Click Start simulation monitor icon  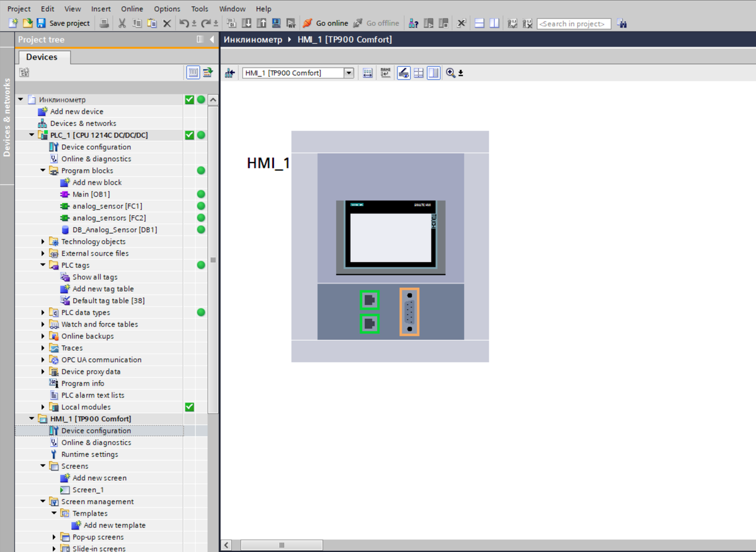tap(276, 23)
